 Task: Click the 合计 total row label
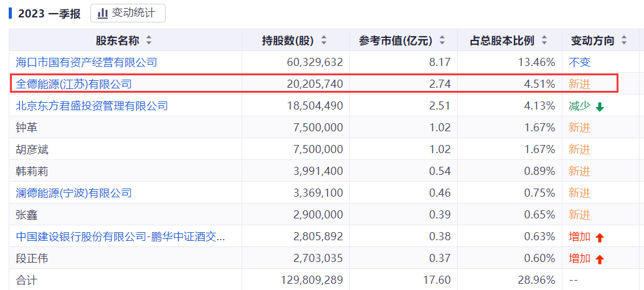27,280
